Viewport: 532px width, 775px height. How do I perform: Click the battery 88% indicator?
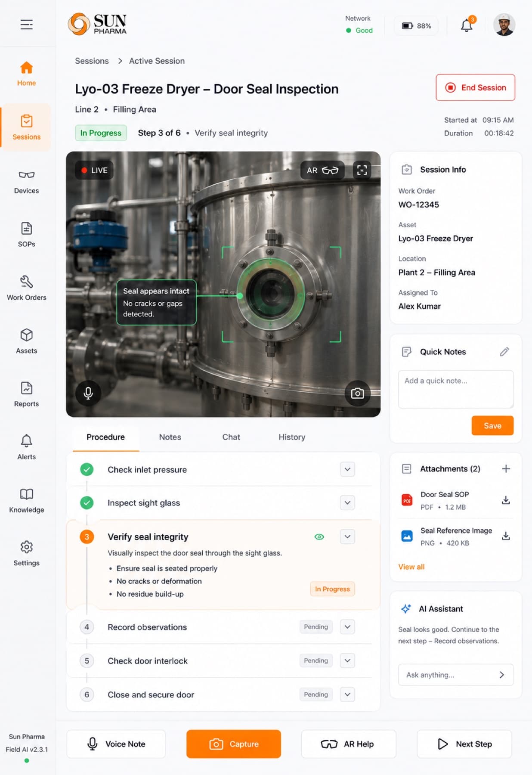(x=416, y=26)
